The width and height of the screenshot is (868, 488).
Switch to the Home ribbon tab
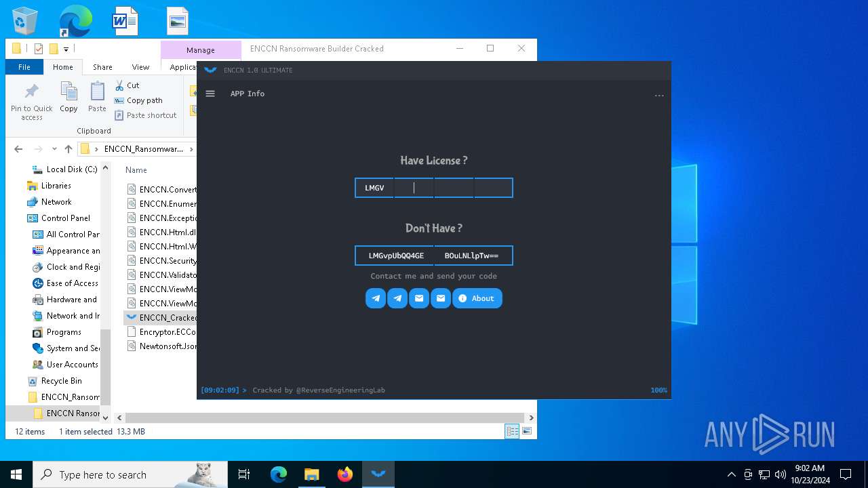[x=63, y=67]
